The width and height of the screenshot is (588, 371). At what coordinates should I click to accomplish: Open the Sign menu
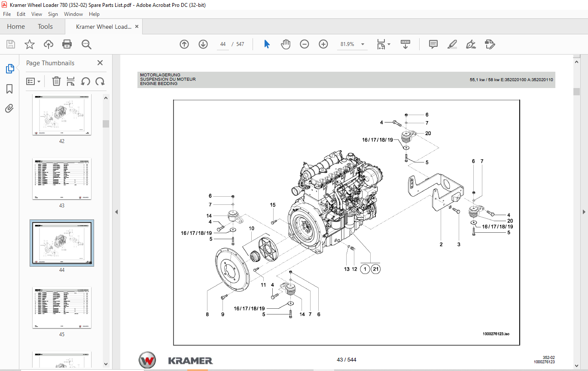coord(53,14)
